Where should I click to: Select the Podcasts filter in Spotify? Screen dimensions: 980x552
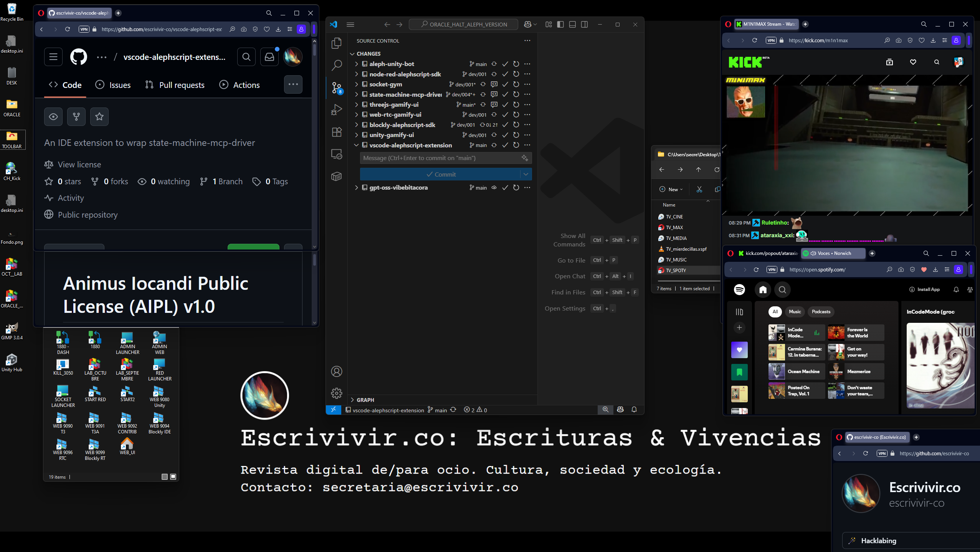[x=821, y=312]
